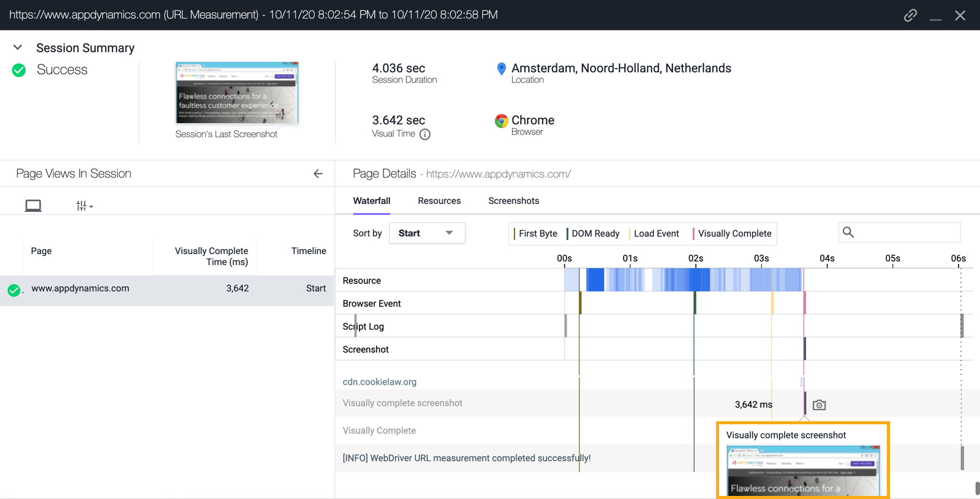Click the Load Event legend item

pos(654,234)
